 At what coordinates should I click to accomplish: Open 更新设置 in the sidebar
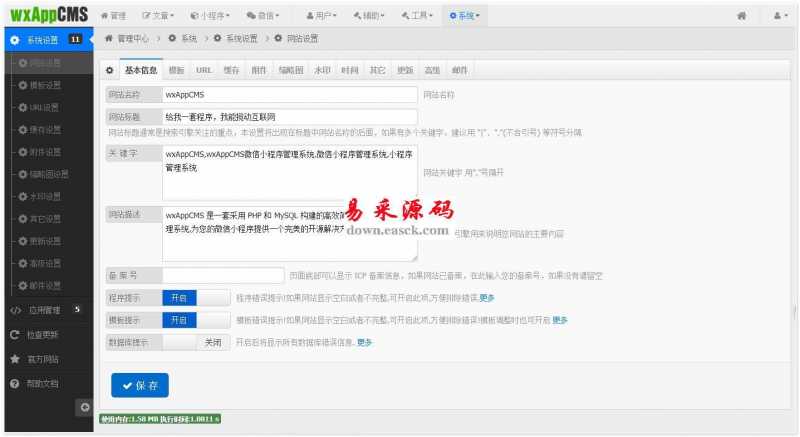(x=45, y=241)
